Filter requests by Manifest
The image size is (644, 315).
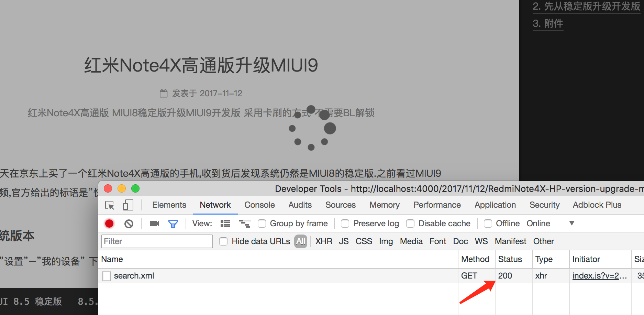(511, 241)
